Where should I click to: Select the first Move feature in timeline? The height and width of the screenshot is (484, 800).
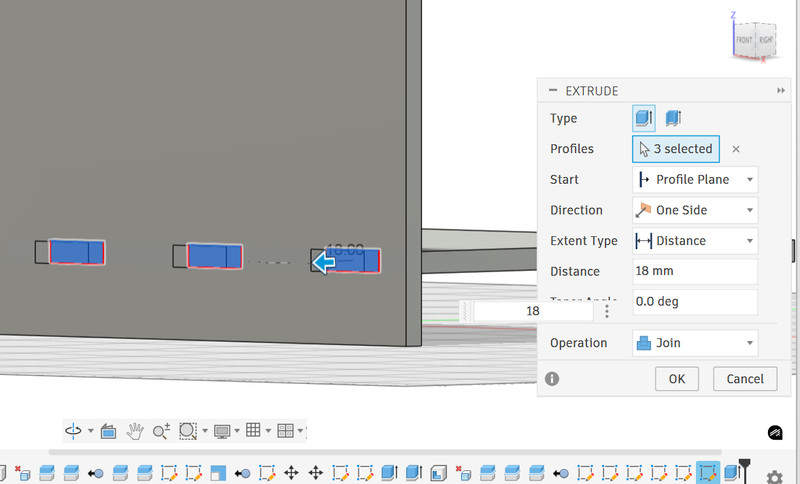pos(291,473)
